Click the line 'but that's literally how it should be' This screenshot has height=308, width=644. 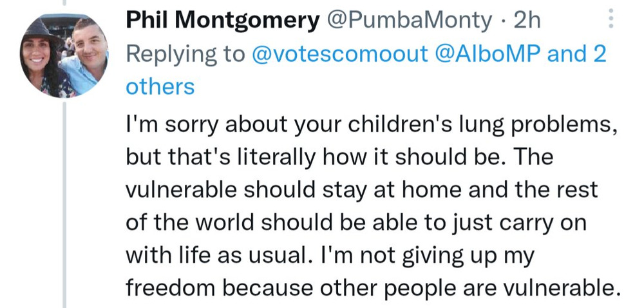(x=339, y=158)
